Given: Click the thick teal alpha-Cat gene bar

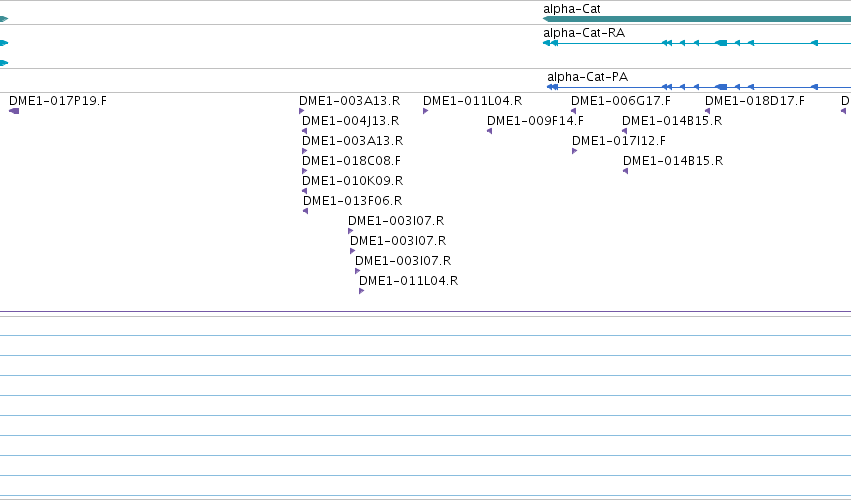Looking at the screenshot, I should [x=697, y=19].
